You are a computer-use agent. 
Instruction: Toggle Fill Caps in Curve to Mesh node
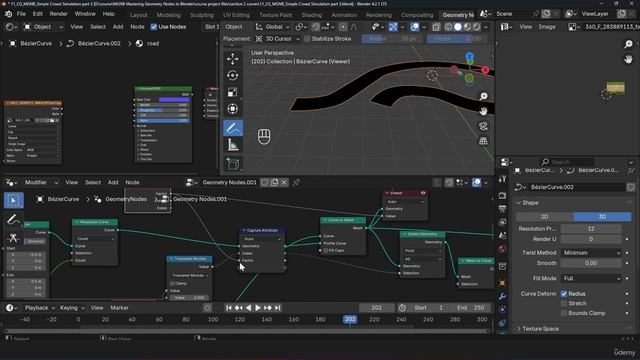pyautogui.click(x=326, y=251)
